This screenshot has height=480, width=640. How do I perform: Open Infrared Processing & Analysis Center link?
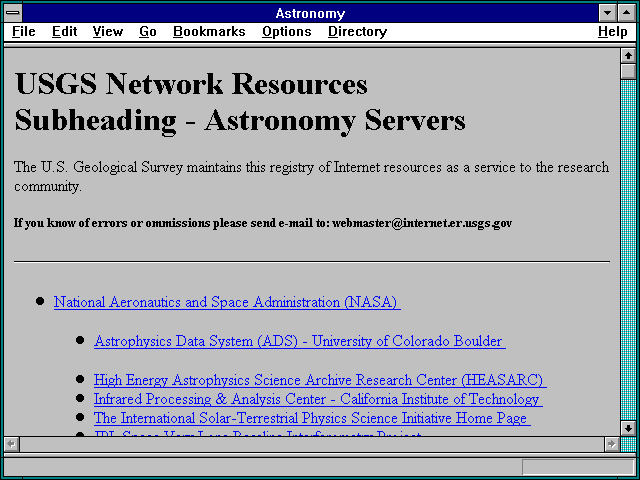318,399
